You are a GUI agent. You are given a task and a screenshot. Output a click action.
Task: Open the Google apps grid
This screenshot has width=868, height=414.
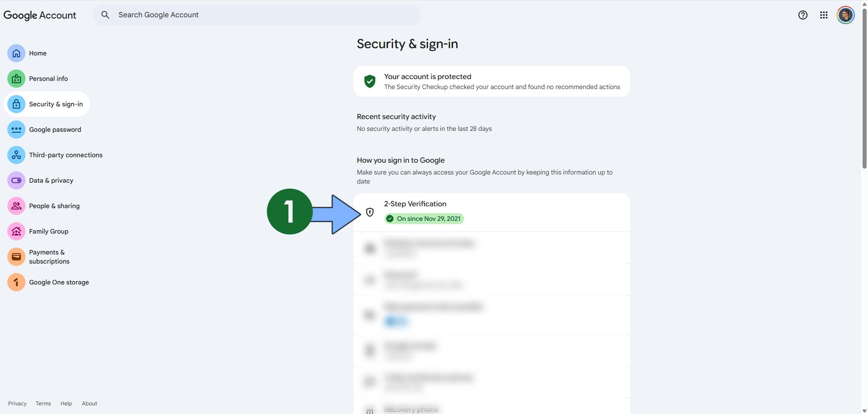click(823, 15)
